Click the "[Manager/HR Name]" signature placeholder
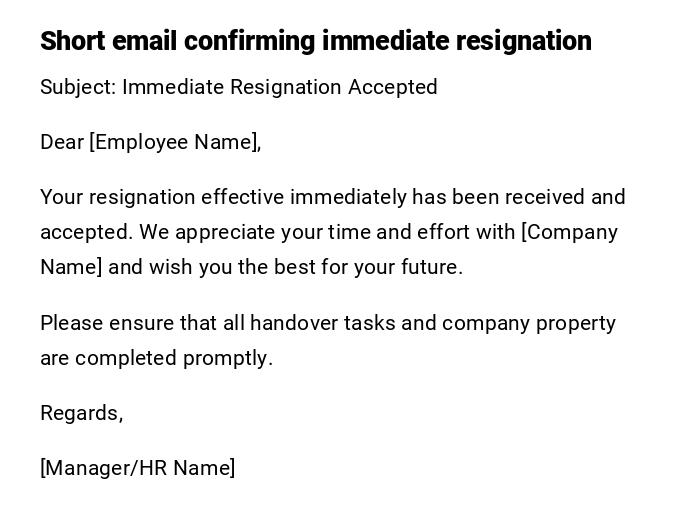This screenshot has width=700, height=530. [x=138, y=468]
